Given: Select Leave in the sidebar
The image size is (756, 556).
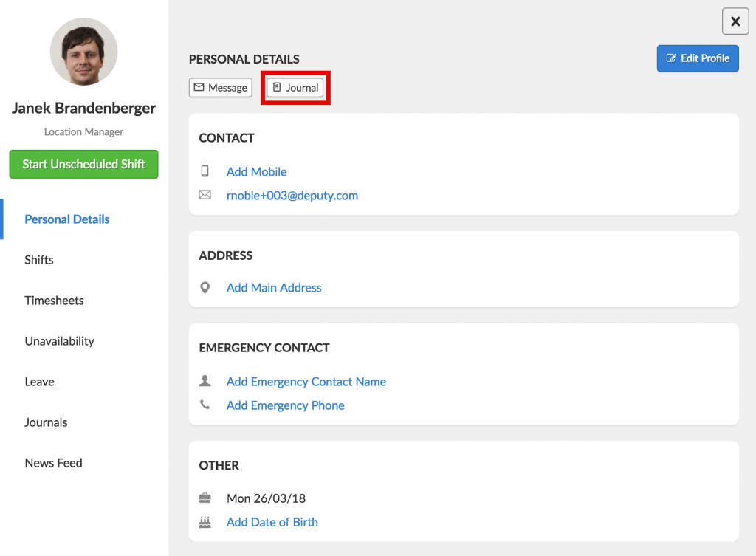Looking at the screenshot, I should [39, 382].
